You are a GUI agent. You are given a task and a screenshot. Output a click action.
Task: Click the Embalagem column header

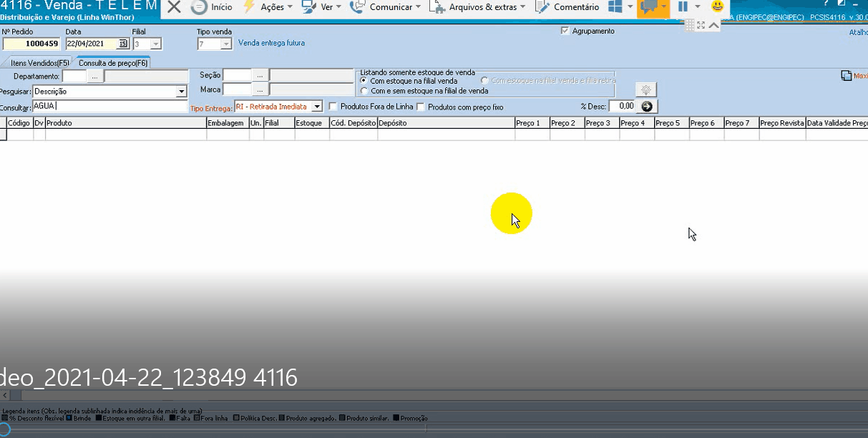(x=228, y=123)
